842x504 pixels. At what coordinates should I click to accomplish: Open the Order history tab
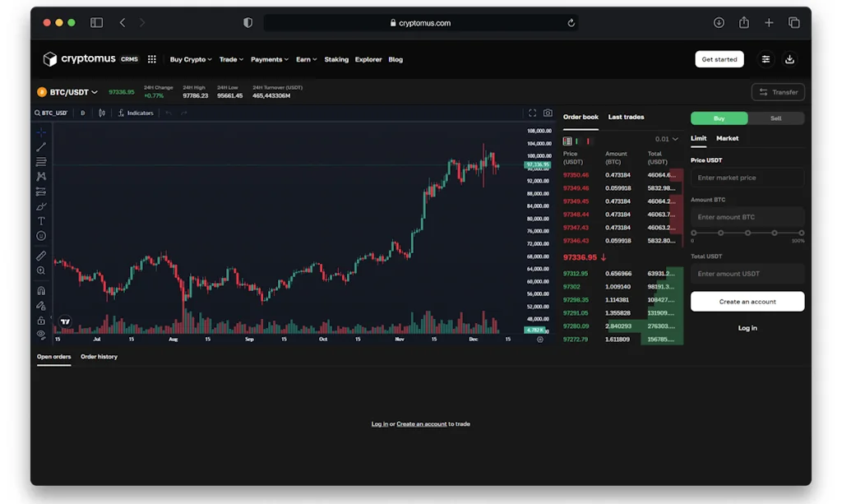point(99,357)
